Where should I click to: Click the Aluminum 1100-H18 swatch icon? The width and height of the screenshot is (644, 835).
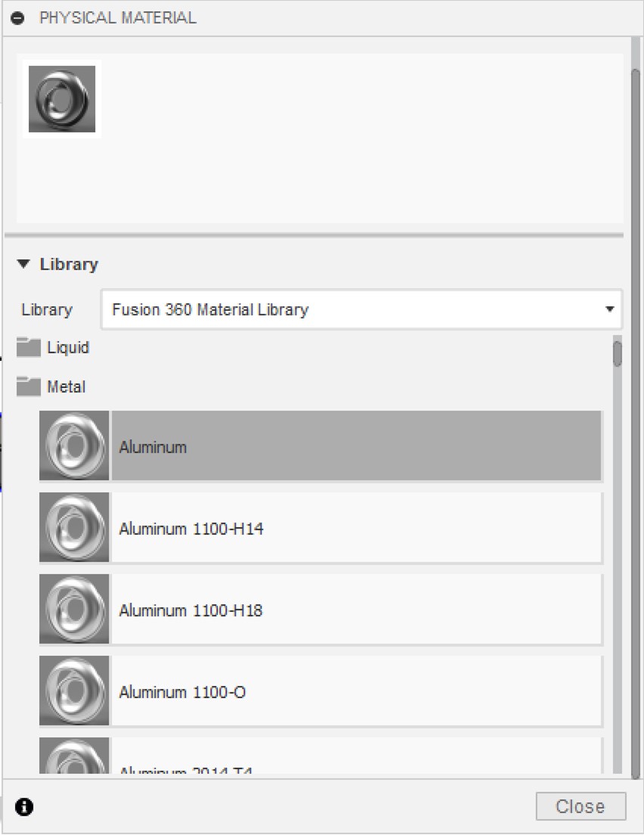coord(74,610)
